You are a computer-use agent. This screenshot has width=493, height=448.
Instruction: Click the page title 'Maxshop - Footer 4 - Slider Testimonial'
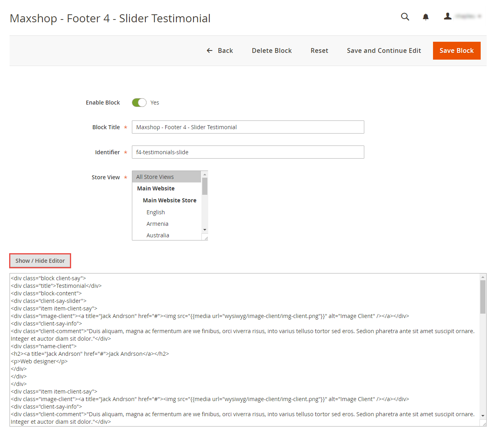110,18
